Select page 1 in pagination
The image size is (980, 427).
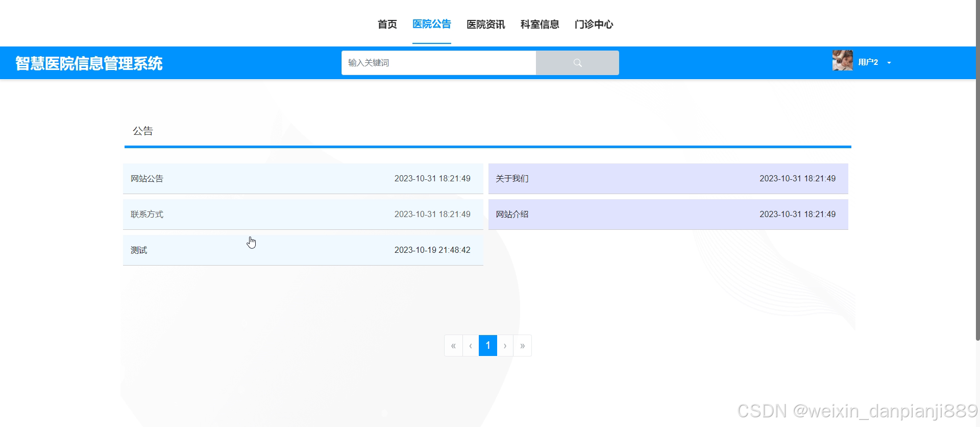tap(488, 346)
